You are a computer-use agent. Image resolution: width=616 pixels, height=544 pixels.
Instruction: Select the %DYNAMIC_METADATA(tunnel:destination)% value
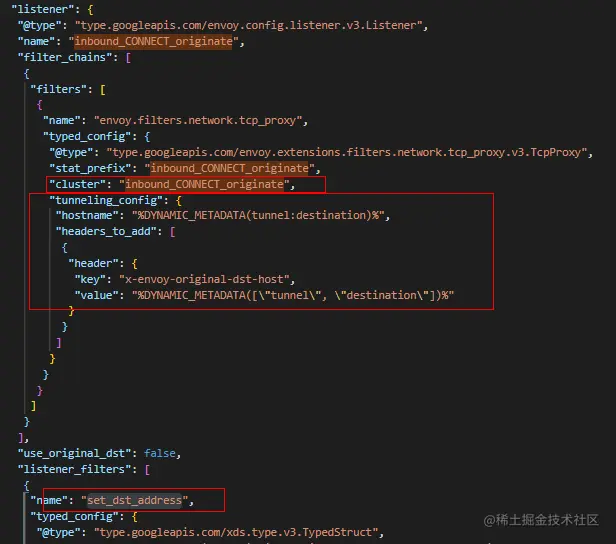[258, 216]
